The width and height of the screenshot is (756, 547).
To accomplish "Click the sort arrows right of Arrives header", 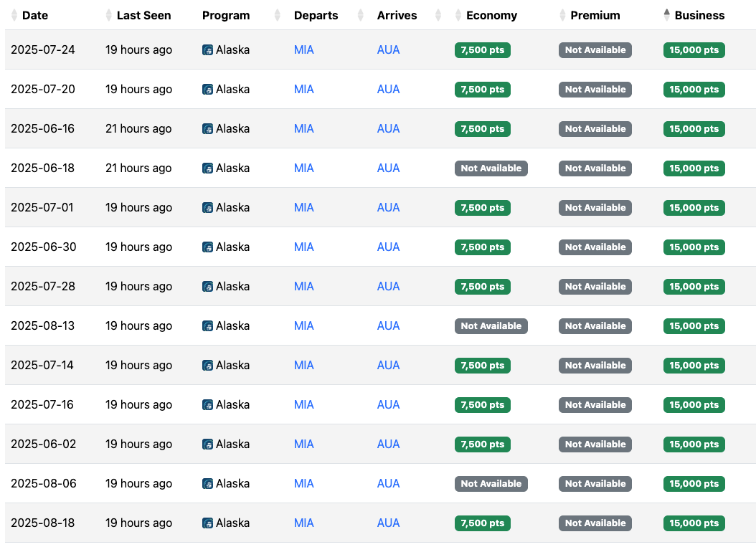I will click(438, 16).
